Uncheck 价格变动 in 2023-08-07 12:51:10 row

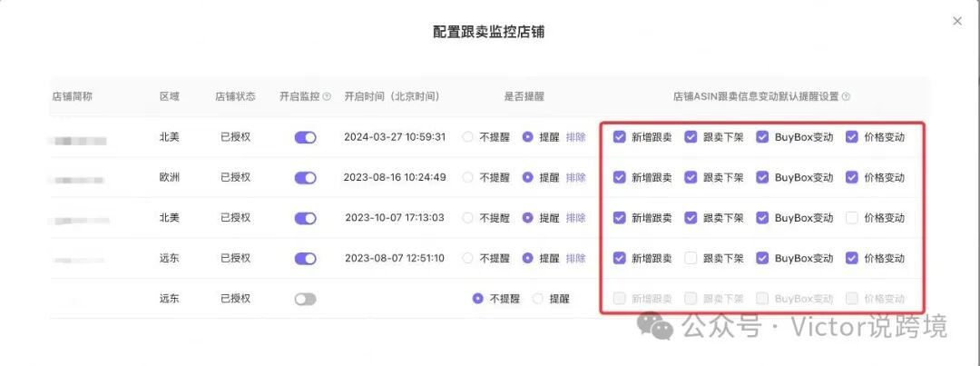[852, 258]
